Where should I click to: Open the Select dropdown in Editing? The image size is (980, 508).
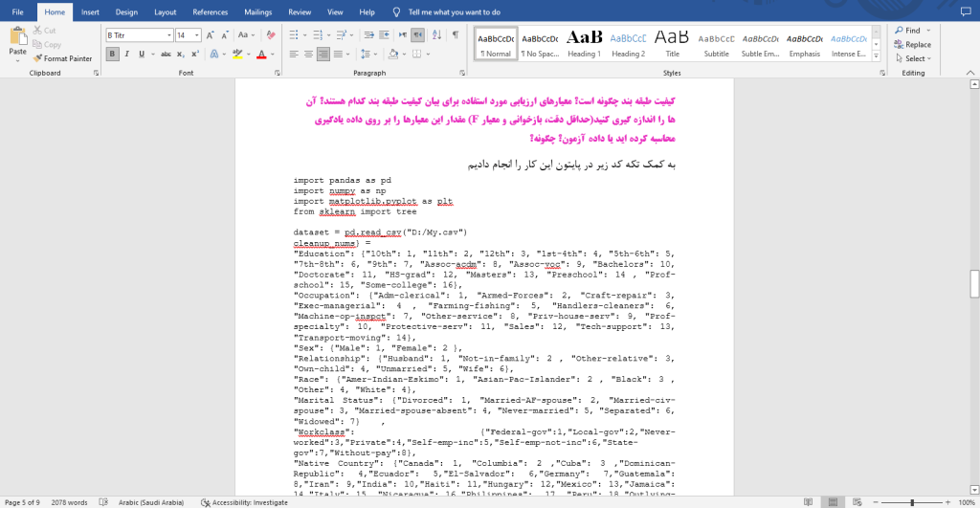point(913,58)
